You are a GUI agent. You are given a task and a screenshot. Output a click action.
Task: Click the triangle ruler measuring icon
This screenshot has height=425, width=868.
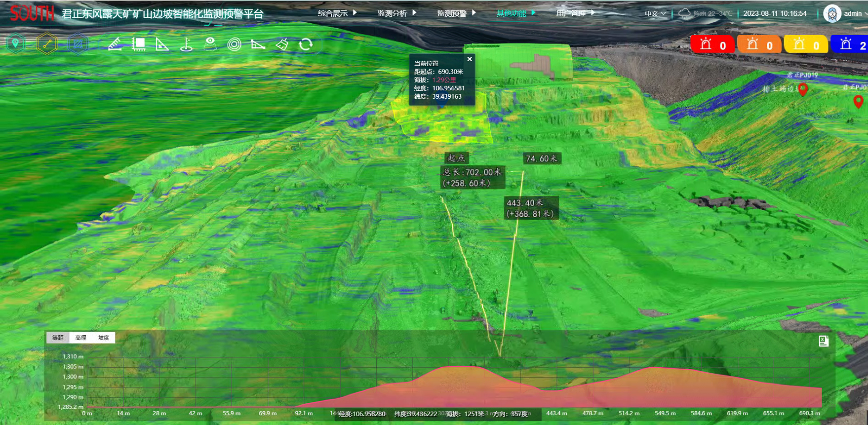tap(162, 44)
